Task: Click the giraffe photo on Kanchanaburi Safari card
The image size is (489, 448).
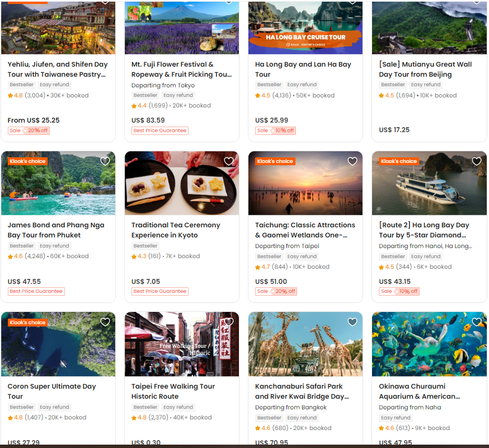Action: pos(305,344)
